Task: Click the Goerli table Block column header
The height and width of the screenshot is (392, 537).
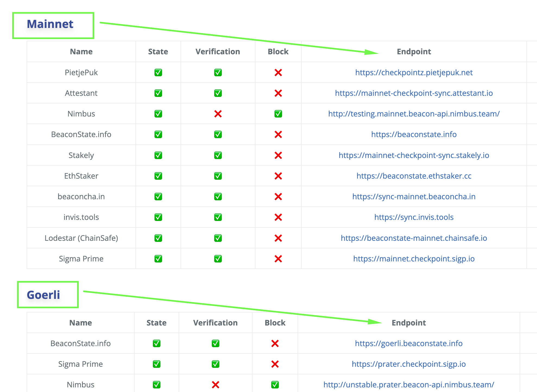Action: click(275, 323)
